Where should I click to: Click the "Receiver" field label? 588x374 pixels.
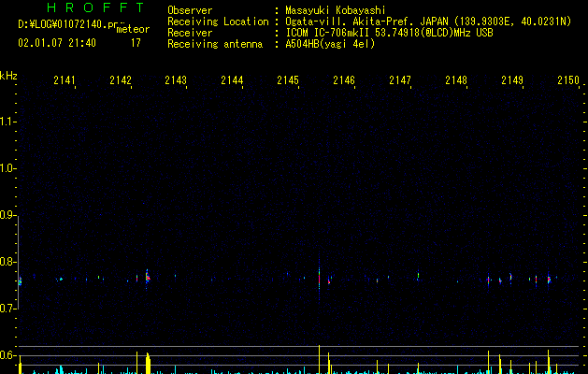point(190,33)
